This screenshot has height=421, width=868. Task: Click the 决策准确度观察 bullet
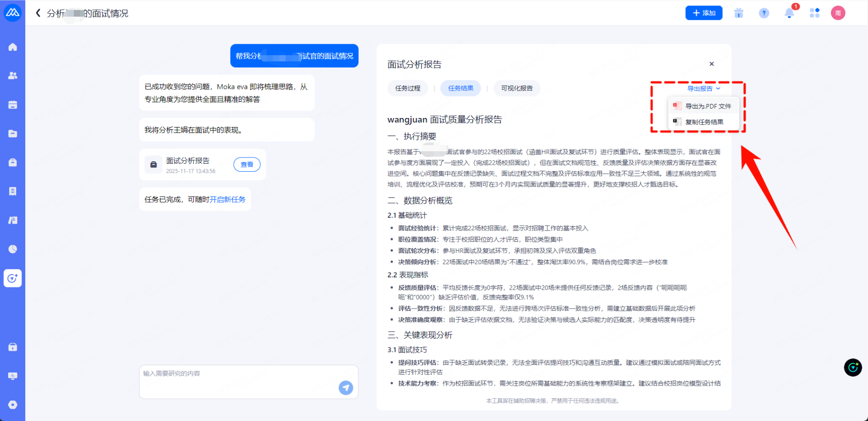pyautogui.click(x=547, y=320)
